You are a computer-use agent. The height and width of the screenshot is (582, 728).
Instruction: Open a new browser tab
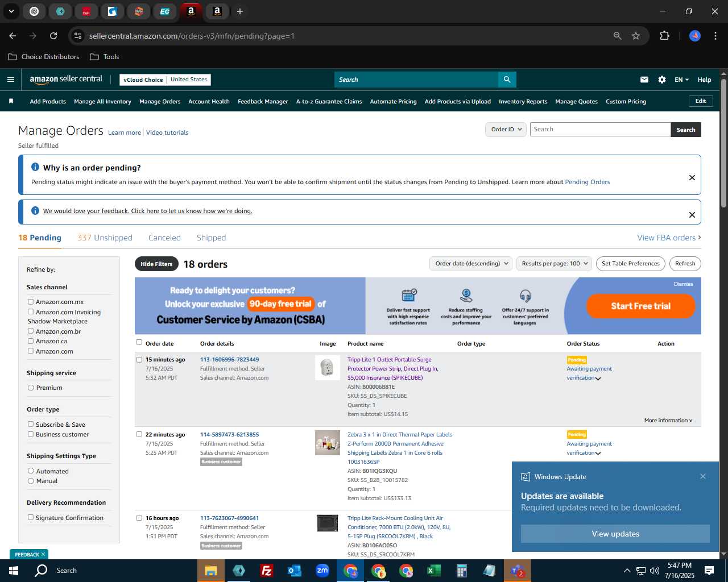[x=240, y=11]
